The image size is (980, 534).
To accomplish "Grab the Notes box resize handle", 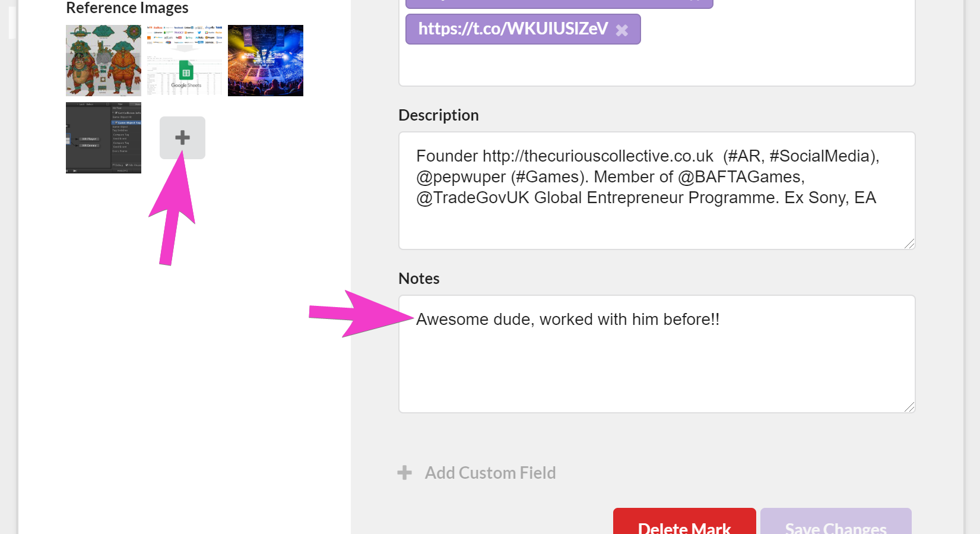I will click(909, 407).
